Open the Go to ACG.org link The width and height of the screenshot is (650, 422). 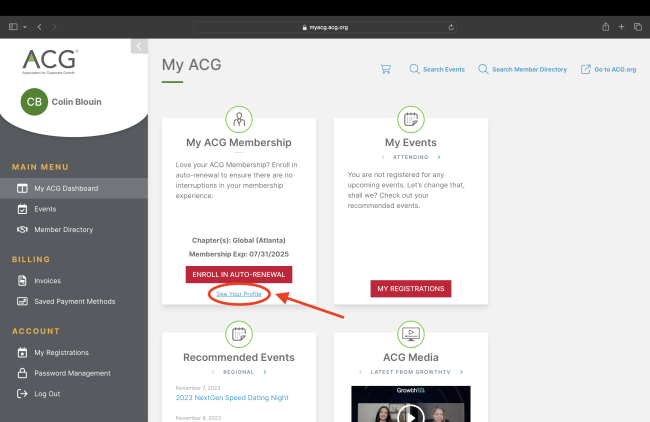[x=615, y=70]
